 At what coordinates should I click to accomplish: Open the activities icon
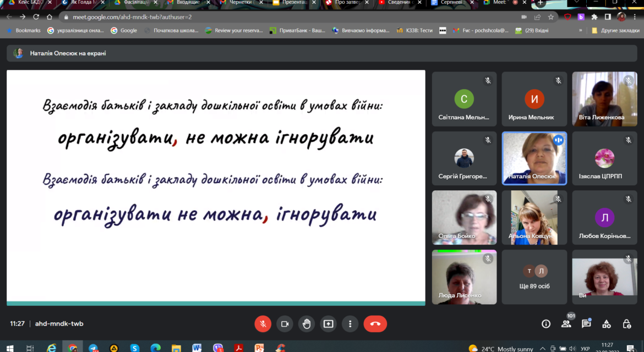pyautogui.click(x=606, y=324)
